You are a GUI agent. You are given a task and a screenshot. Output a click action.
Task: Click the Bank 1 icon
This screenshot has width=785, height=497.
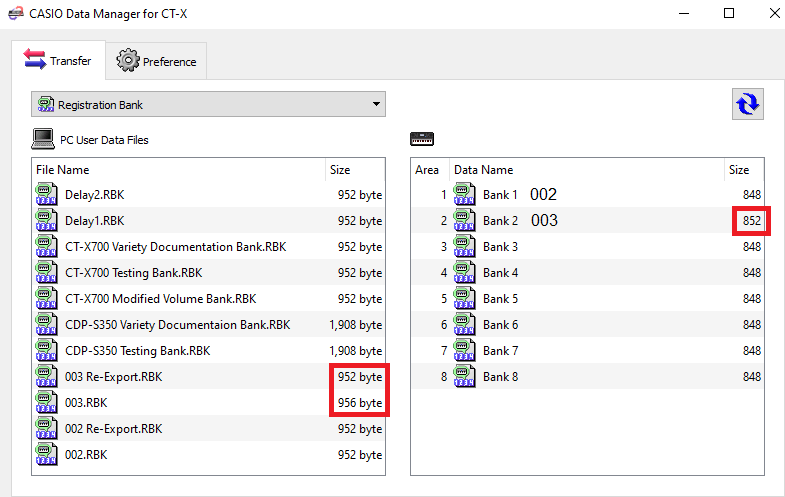464,194
